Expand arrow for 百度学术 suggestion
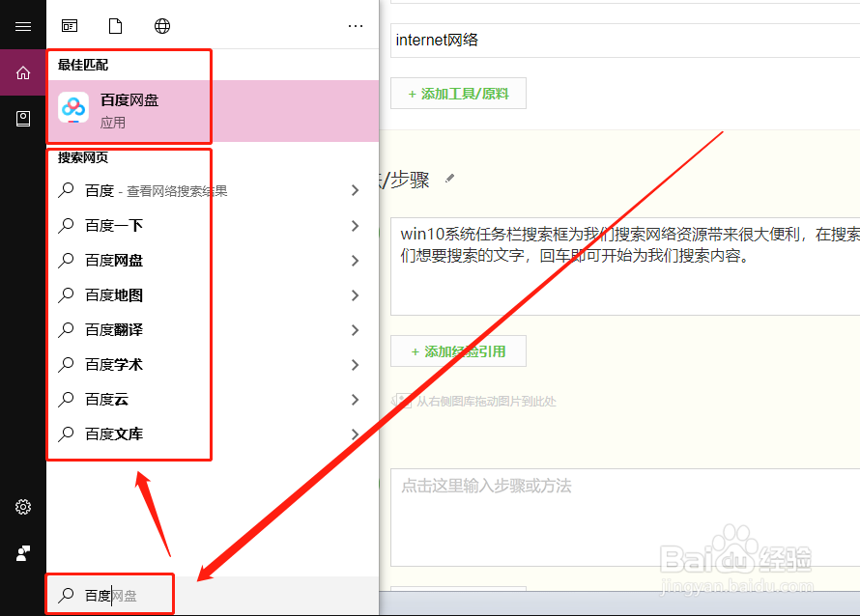860x616 pixels. click(356, 364)
